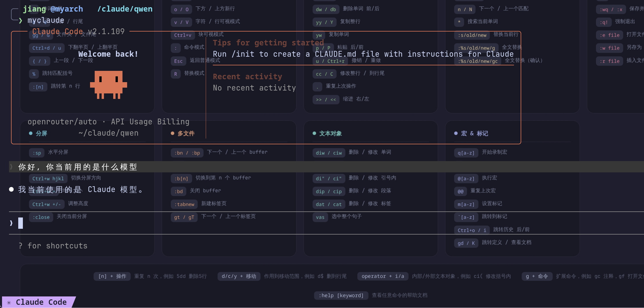Click the orange Claude pixel mascot
The width and height of the screenshot is (644, 308).
[109, 85]
